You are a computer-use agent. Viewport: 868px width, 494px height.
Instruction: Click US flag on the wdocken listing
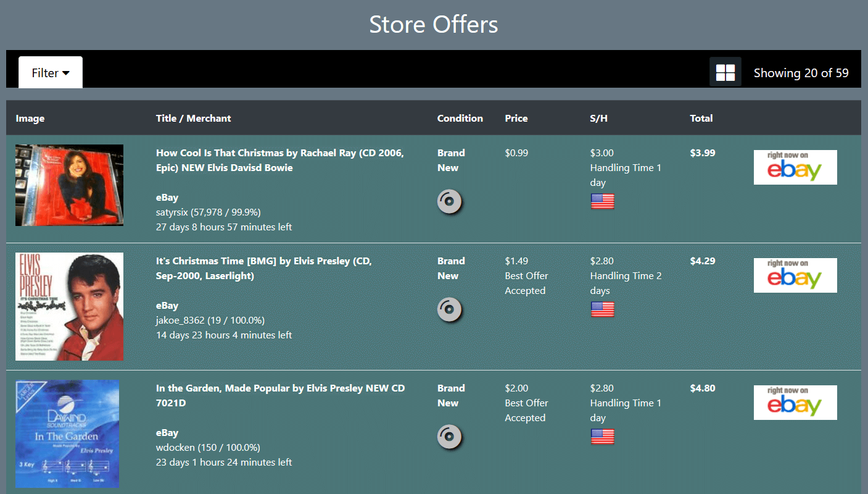(602, 437)
